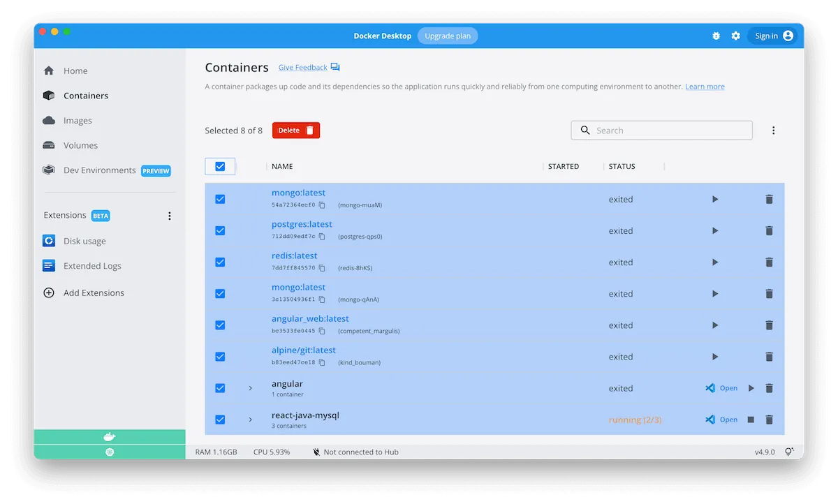838x504 pixels.
Task: Open the redis:latest image link
Action: pos(294,255)
